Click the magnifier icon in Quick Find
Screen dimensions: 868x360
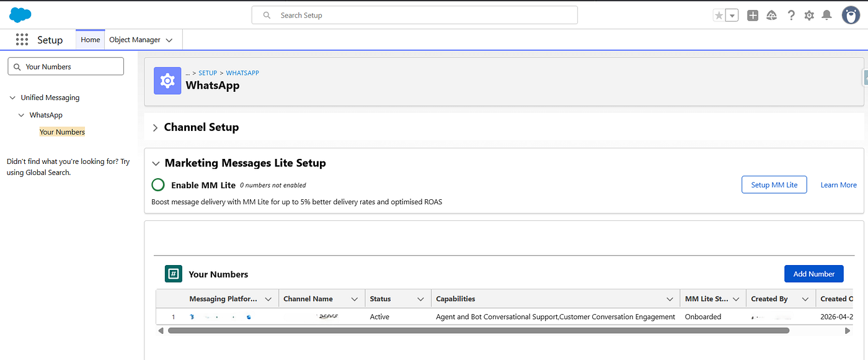[17, 66]
